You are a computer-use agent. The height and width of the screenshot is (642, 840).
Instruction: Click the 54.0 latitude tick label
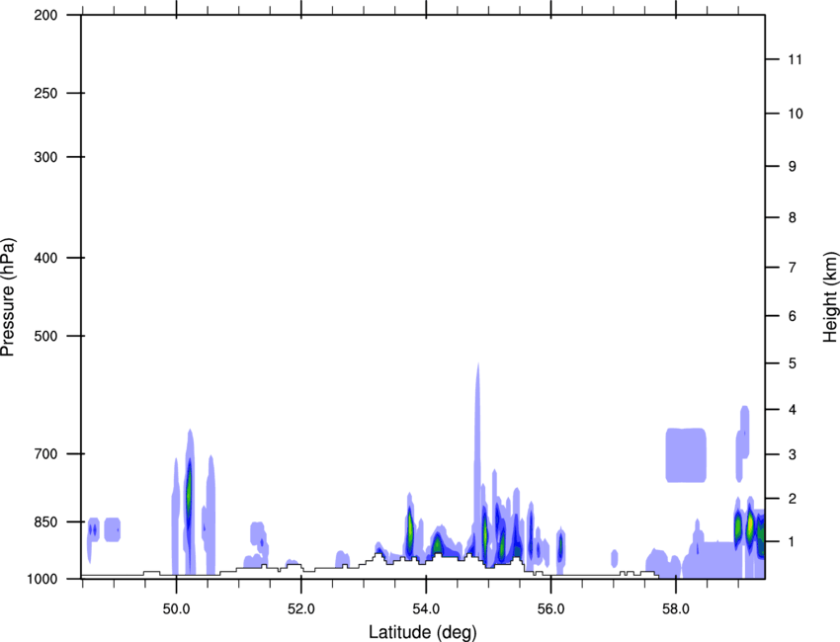tap(426, 609)
